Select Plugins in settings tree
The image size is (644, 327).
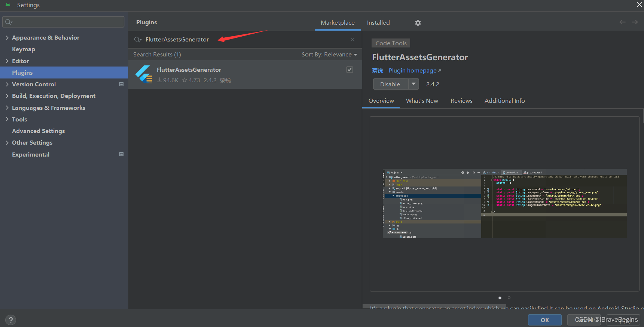(x=64, y=73)
